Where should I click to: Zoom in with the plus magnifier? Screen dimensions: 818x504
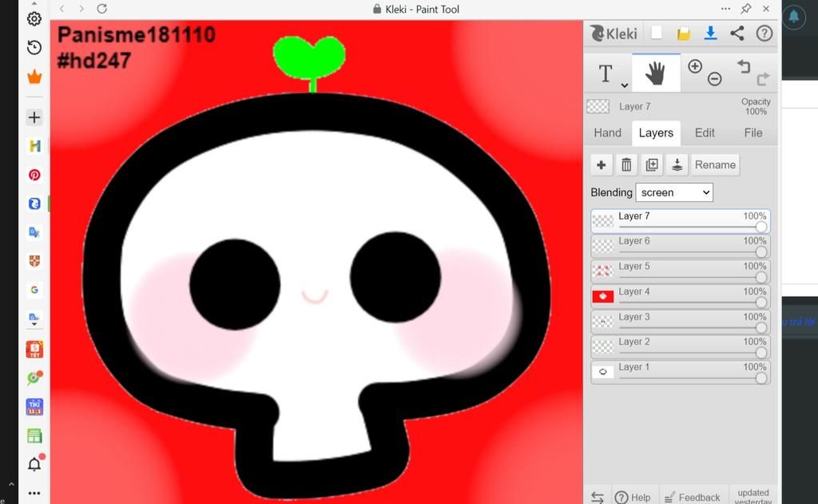695,66
